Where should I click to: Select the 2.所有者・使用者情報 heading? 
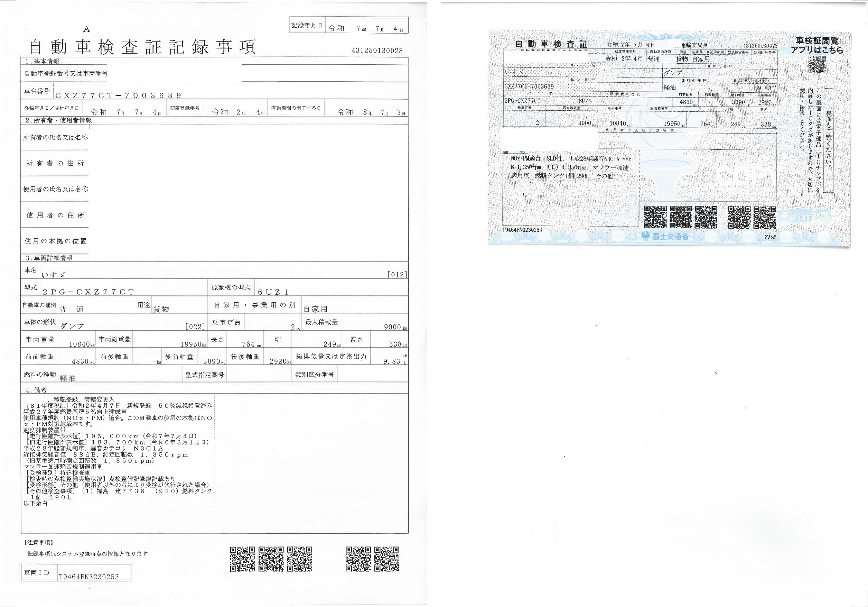(58, 120)
